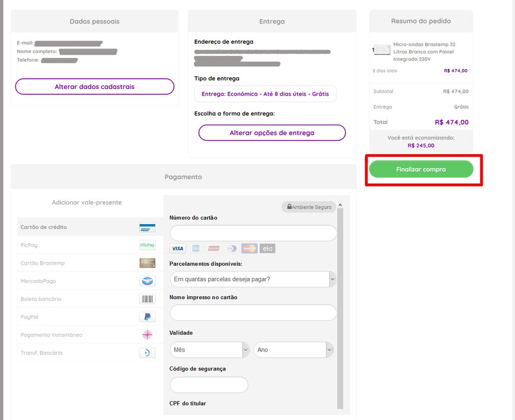Click the '8 dias úteis' text

pos(385,71)
